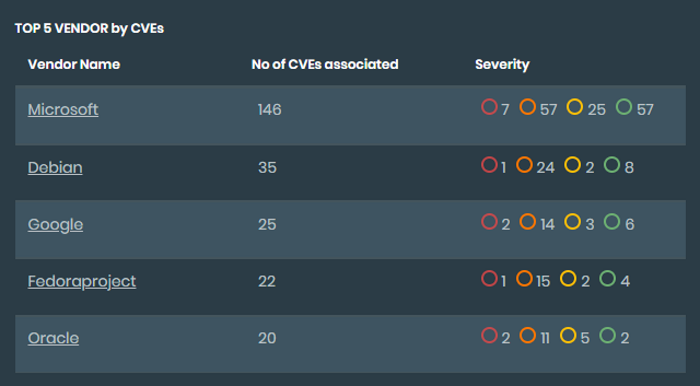The height and width of the screenshot is (386, 700).
Task: Click Debian's green severity circle beside 8
Action: (x=612, y=165)
